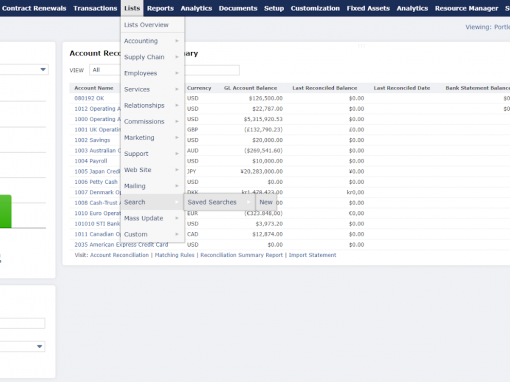Open the Resource Manager menu
Image resolution: width=510 pixels, height=382 pixels.
(466, 8)
